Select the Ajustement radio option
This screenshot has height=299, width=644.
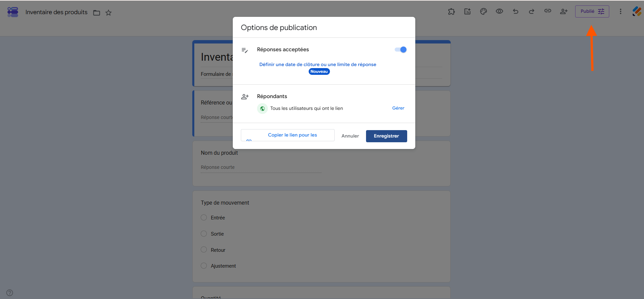tap(204, 266)
